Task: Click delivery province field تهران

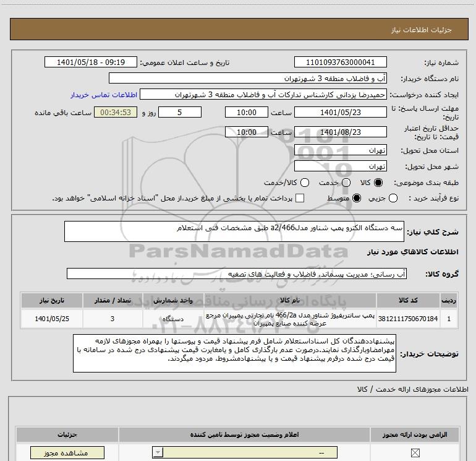Action: coord(340,150)
